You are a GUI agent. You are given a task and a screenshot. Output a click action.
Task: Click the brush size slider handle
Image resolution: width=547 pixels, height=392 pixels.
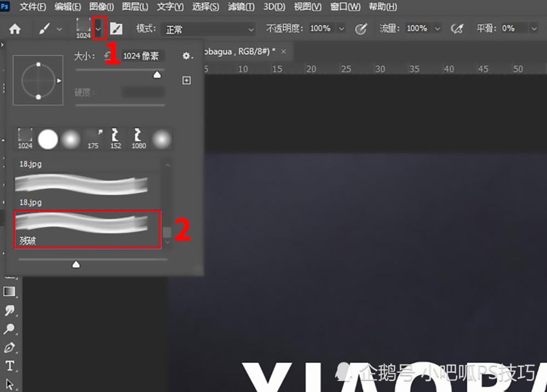[x=157, y=75]
